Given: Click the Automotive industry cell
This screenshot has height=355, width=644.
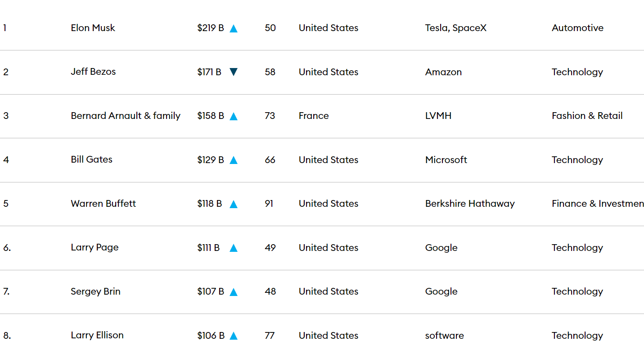Looking at the screenshot, I should (x=577, y=28).
